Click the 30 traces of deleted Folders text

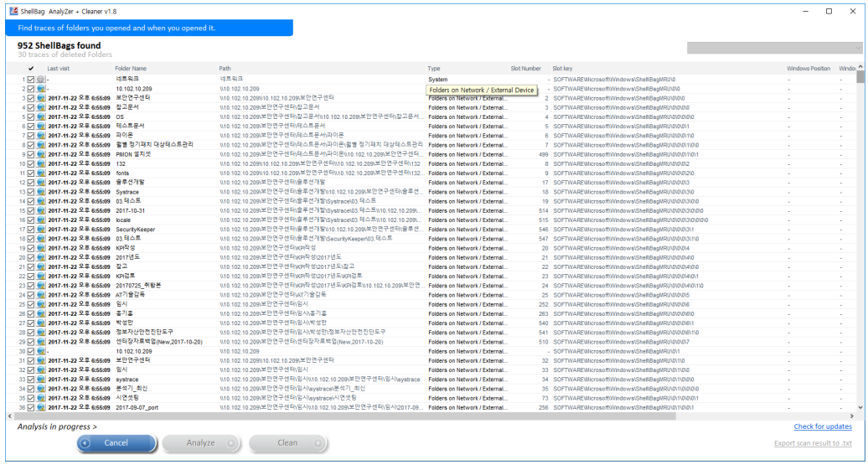65,54
